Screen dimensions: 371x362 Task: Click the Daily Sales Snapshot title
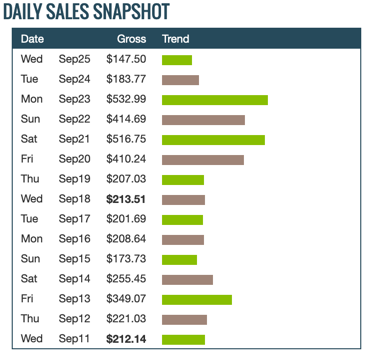(87, 11)
